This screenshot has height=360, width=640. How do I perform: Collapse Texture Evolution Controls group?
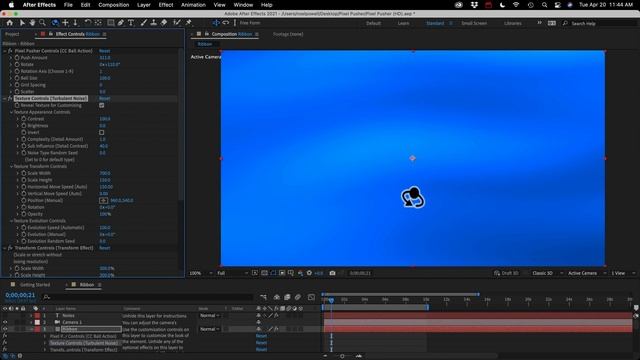(11, 221)
